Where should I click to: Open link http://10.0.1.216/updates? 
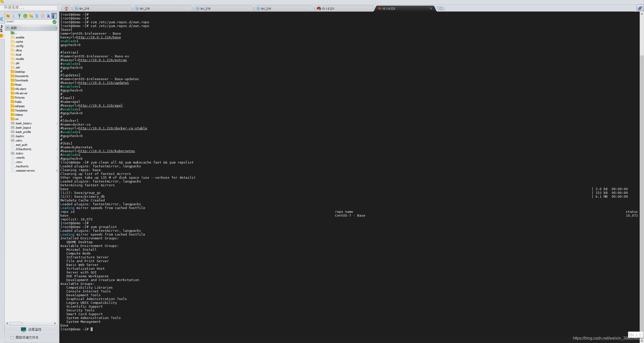tap(104, 83)
